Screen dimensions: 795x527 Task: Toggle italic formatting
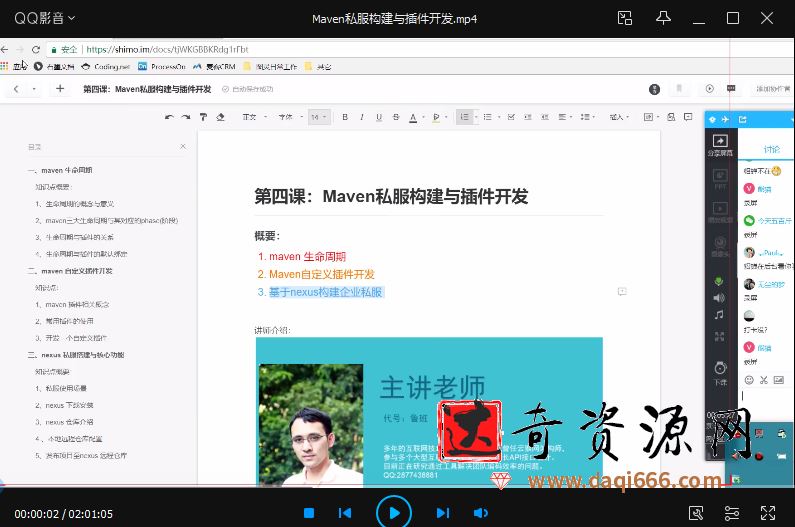coord(362,117)
